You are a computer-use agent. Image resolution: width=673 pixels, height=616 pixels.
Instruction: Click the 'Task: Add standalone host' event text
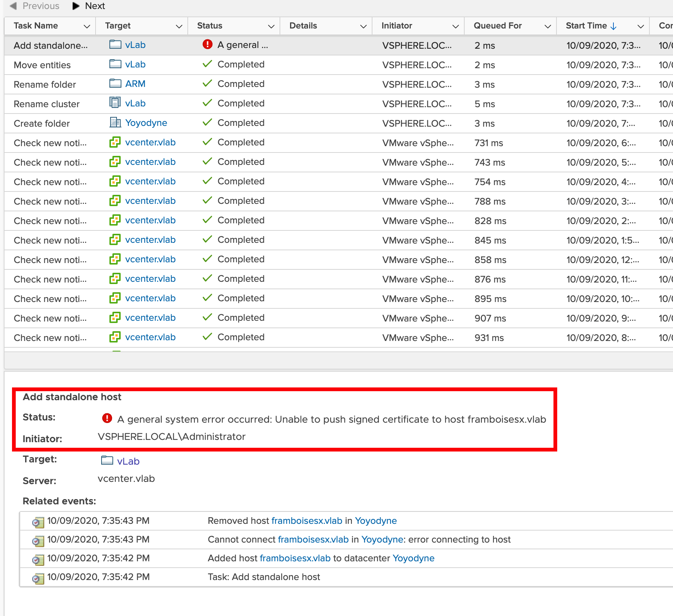point(264,577)
